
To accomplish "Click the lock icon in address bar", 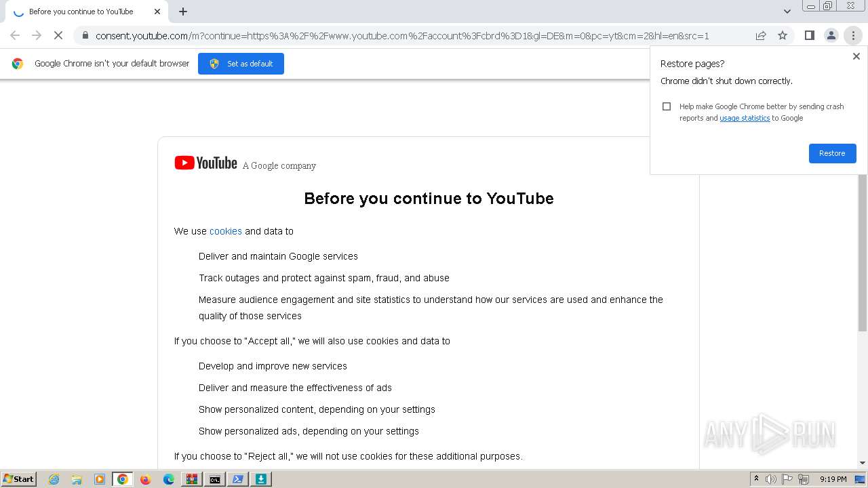I will pyautogui.click(x=85, y=35).
